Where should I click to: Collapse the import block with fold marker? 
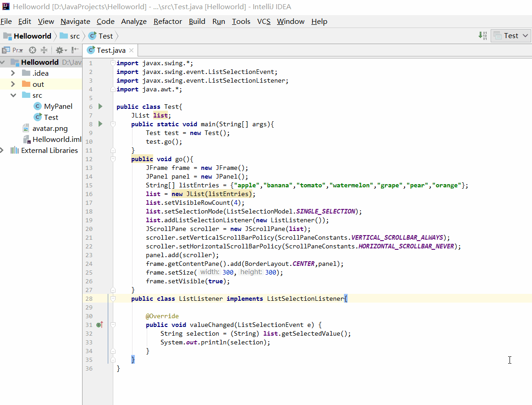(113, 63)
